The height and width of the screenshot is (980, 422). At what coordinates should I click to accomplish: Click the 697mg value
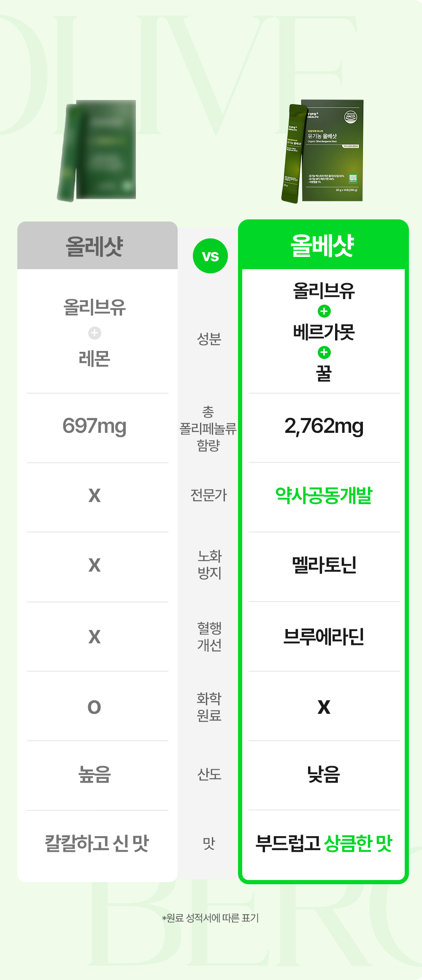click(95, 426)
